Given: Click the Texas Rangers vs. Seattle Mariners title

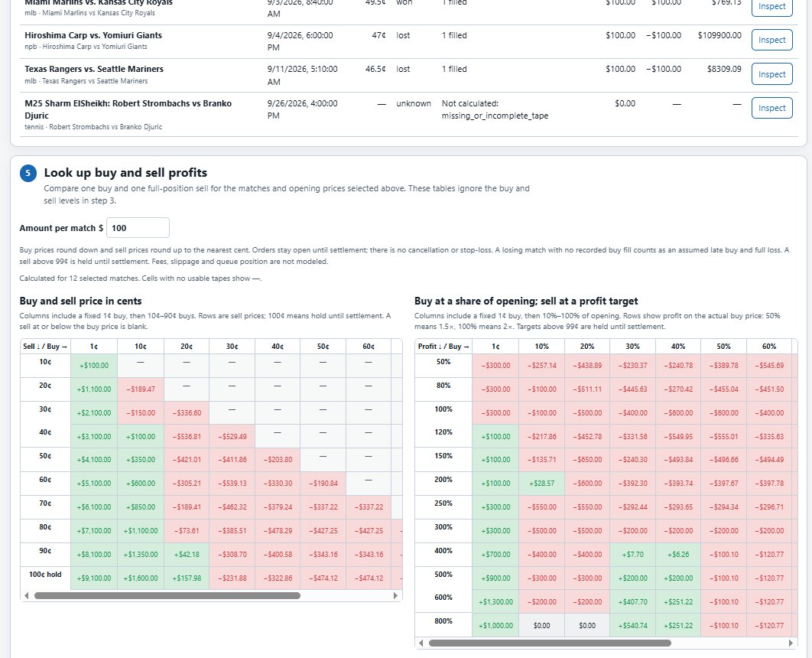Looking at the screenshot, I should 94,69.
